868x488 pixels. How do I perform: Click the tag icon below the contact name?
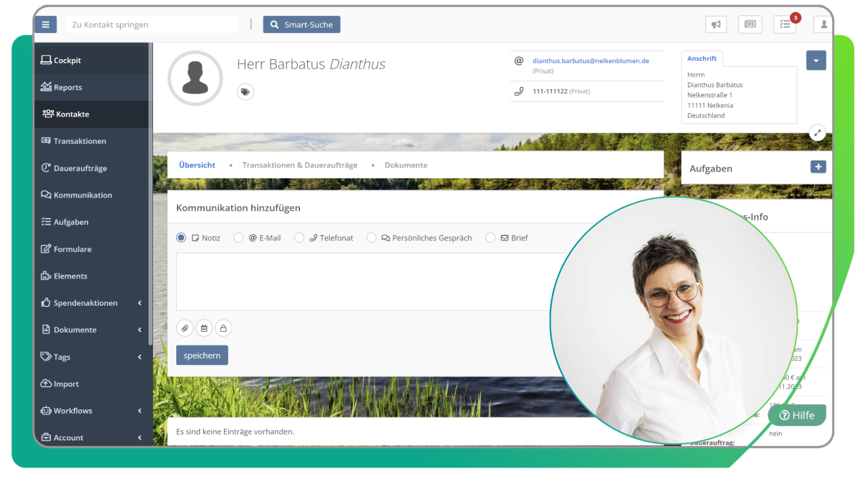[245, 92]
